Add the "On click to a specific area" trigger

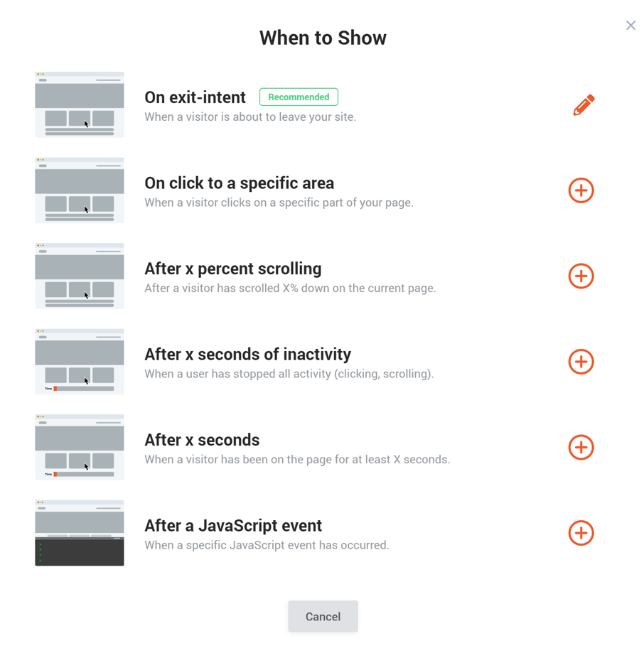pyautogui.click(x=581, y=190)
